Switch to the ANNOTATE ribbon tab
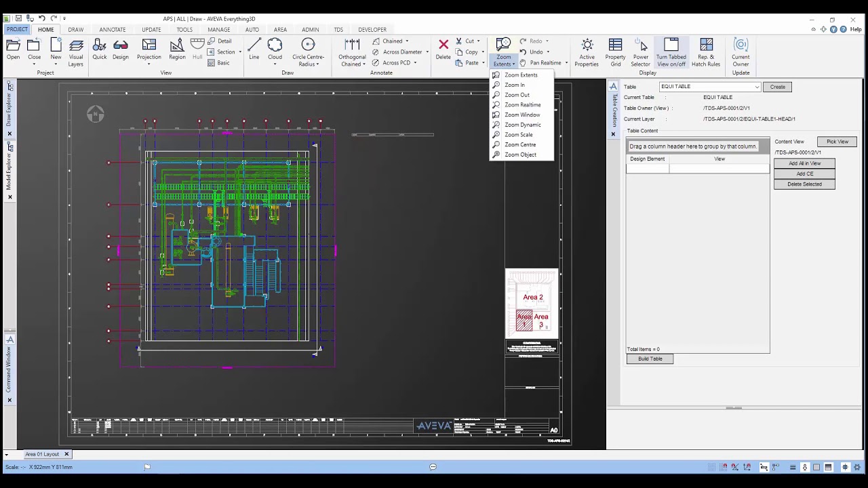The height and width of the screenshot is (488, 868). pyautogui.click(x=113, y=30)
